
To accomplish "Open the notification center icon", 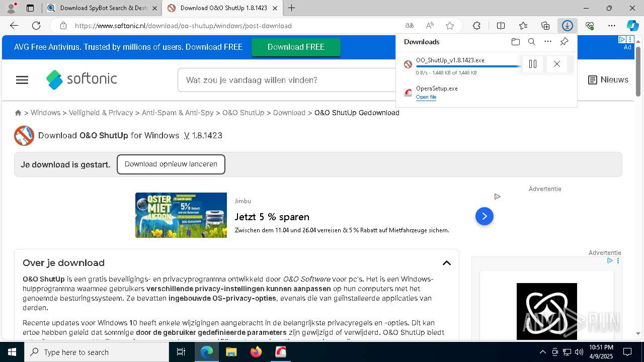I will (x=627, y=352).
